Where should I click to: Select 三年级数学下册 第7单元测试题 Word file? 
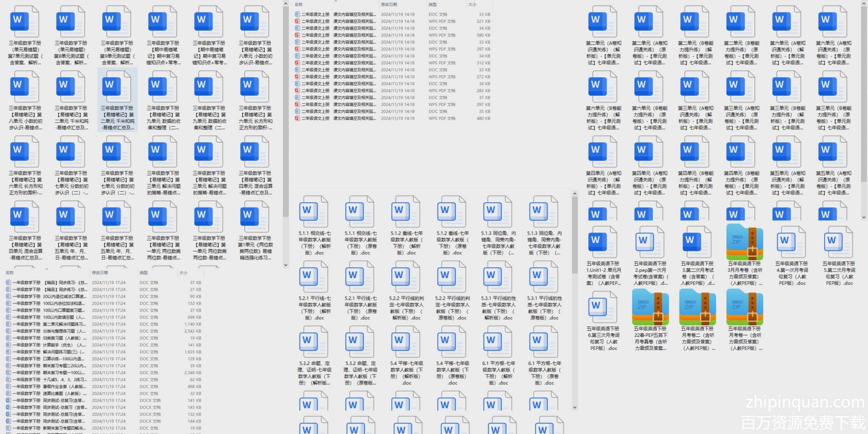(x=25, y=22)
